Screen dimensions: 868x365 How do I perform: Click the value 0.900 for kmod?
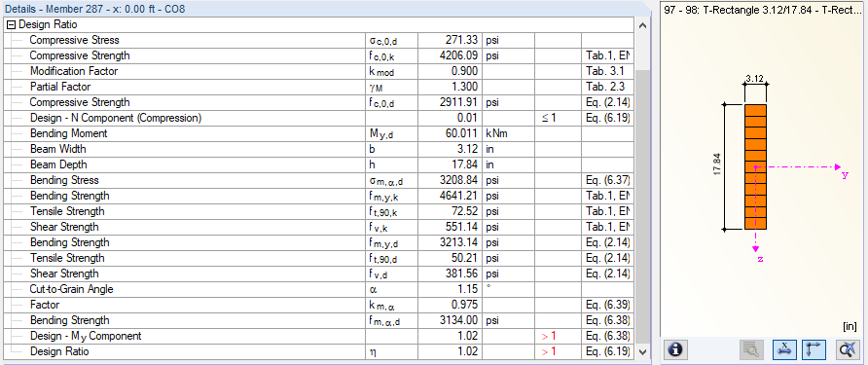[x=451, y=71]
